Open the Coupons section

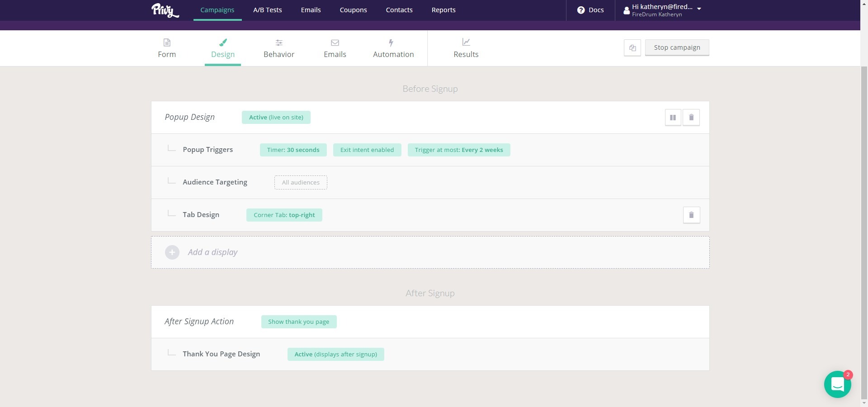(354, 10)
